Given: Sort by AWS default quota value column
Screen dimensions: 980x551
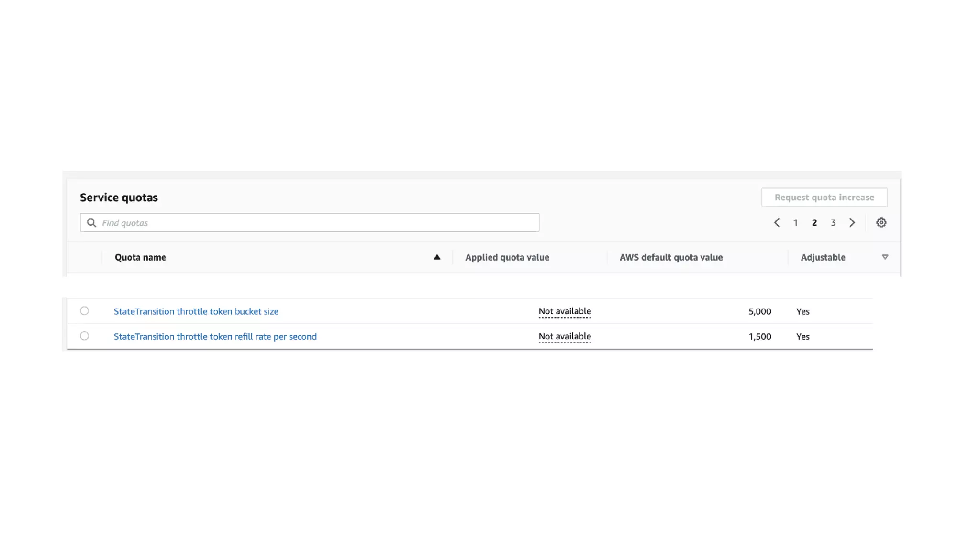Looking at the screenshot, I should tap(671, 257).
